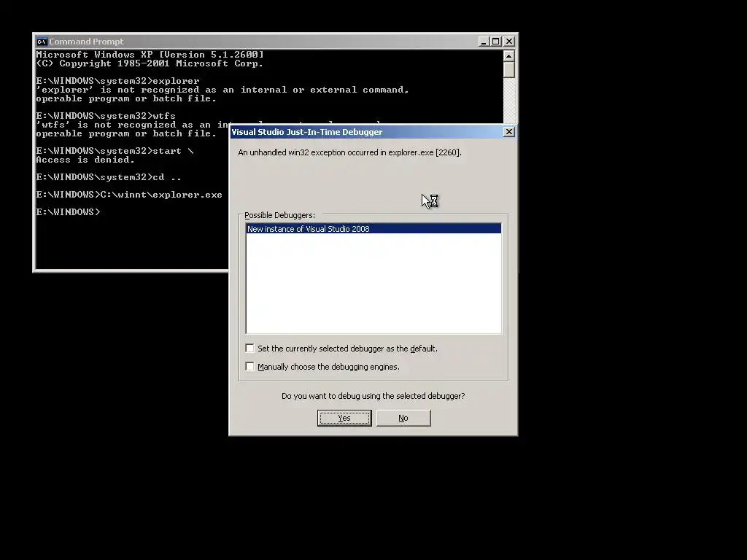Click the '(C) Copyright 1985-2001 Microsoft Corp.' line
747x560 pixels.
click(x=150, y=63)
